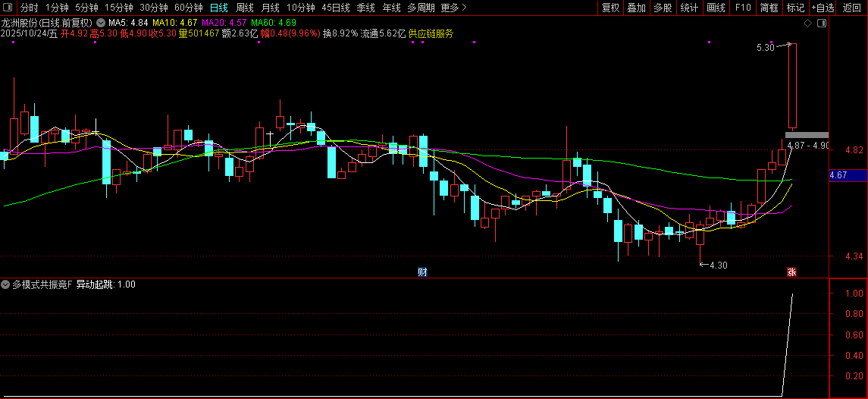Open 多周期 view
868x399 pixels.
(421, 8)
